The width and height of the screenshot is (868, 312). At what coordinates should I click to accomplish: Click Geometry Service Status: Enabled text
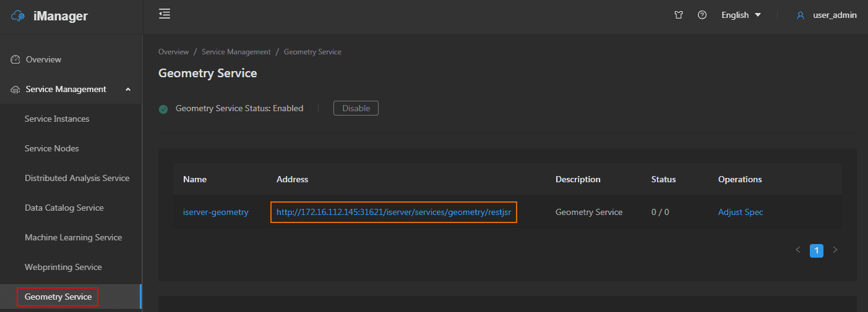(x=239, y=108)
